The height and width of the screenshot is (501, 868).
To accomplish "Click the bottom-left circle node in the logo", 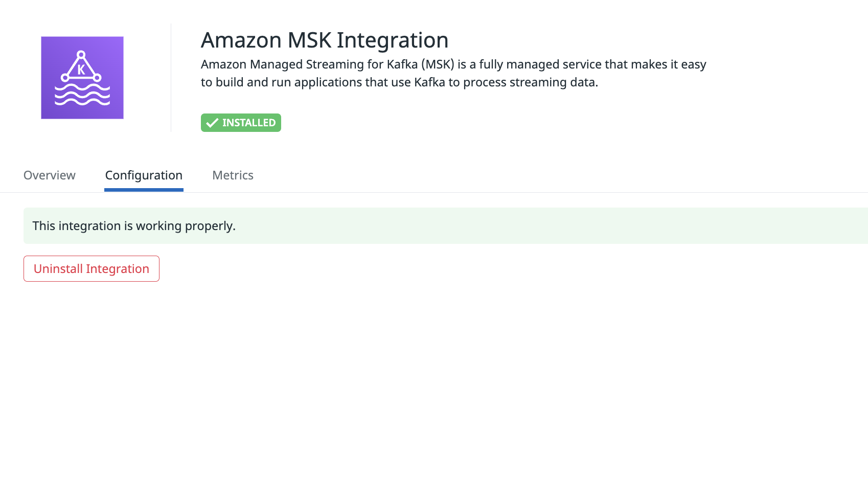I will (65, 78).
